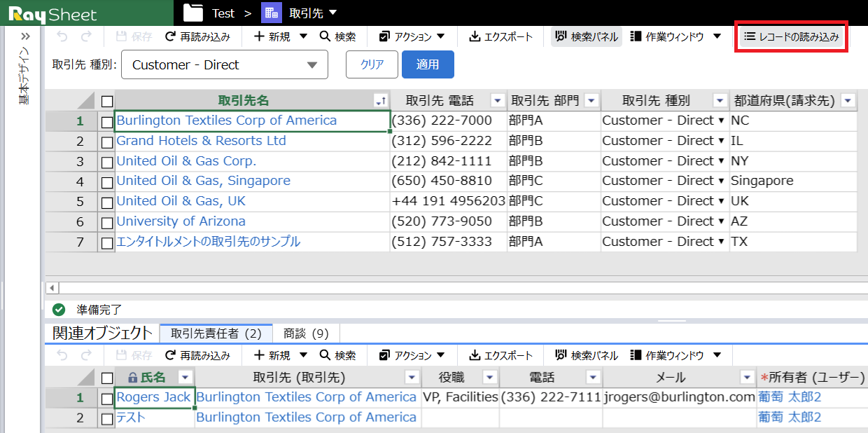The height and width of the screenshot is (433, 868).
Task: Switch to the 取引先責任者 (2) tab
Action: coord(216,334)
